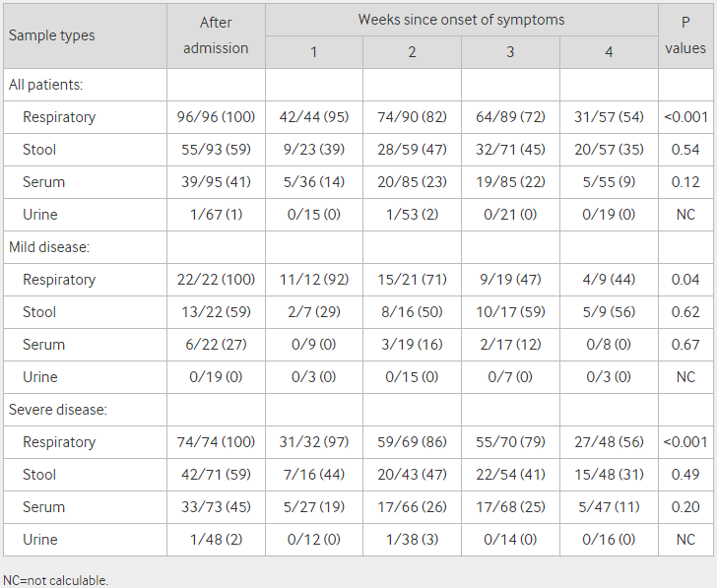Select the 1/53 (2) urine cell
Screen dimensions: 717x588
click(x=412, y=215)
